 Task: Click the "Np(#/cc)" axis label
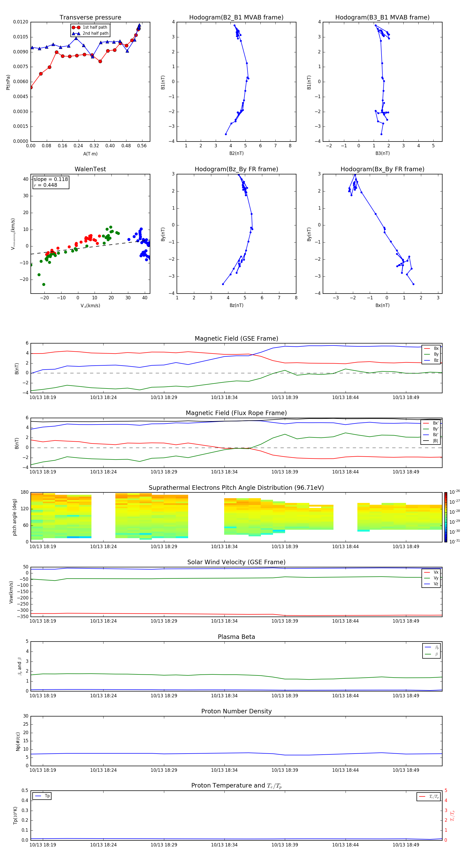point(18,741)
